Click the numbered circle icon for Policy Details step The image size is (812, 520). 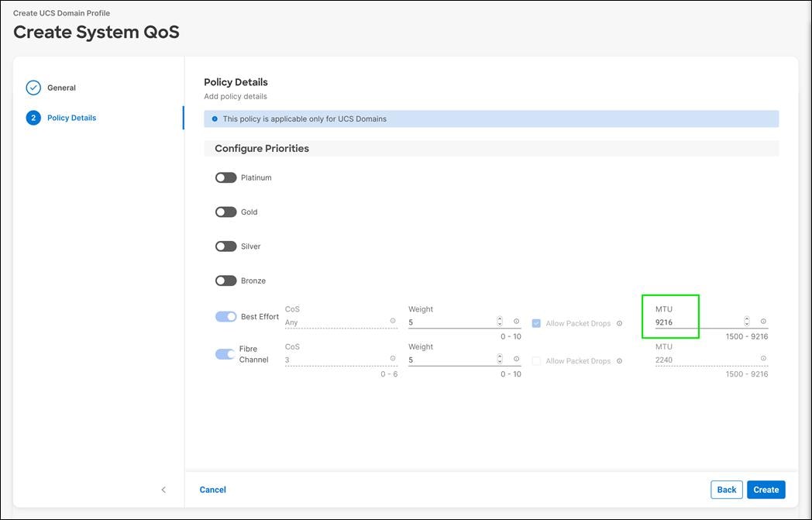point(33,117)
